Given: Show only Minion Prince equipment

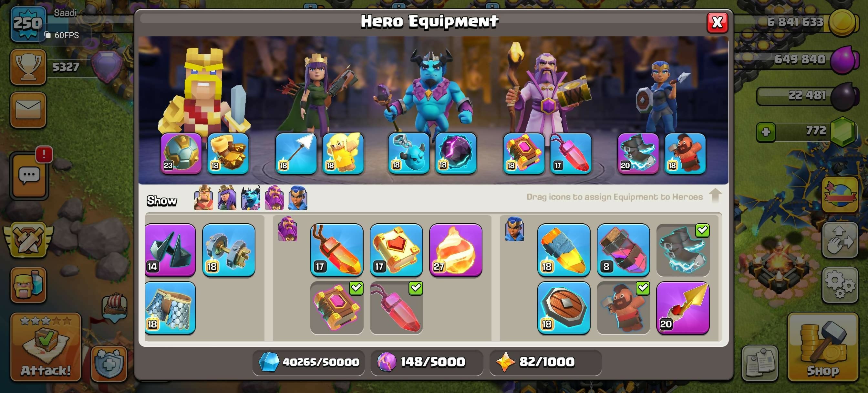Looking at the screenshot, I should (250, 198).
